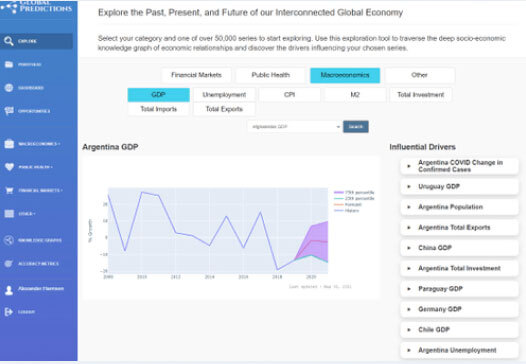Expand the China GDP driver
The image size is (526, 364).
tap(459, 248)
